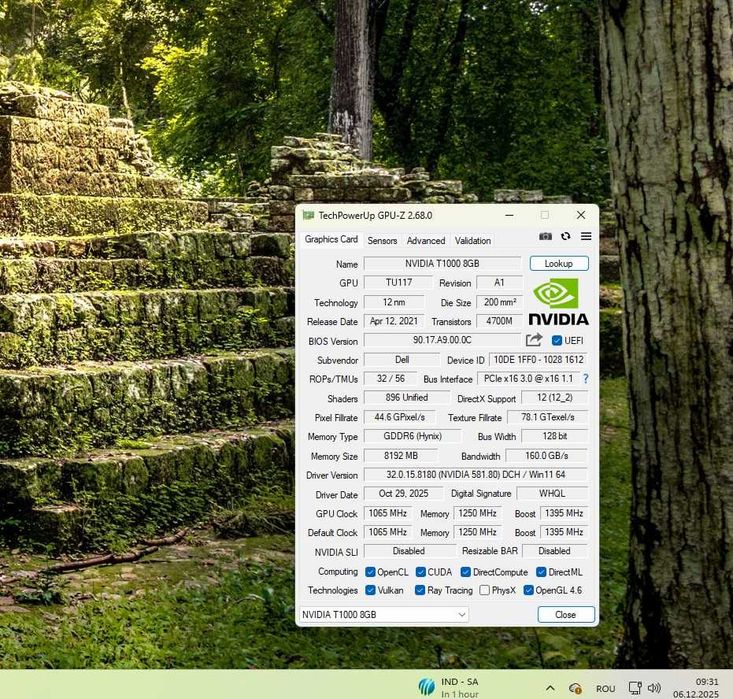Click the Memory Type GDDR6 (Hynix)
733x699 pixels.
[x=412, y=436]
